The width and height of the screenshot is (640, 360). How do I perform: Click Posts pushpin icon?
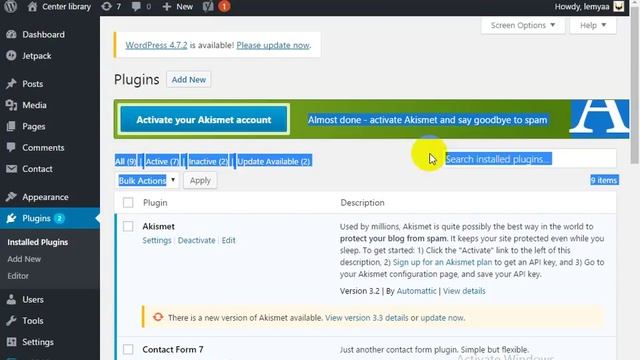pos(11,84)
